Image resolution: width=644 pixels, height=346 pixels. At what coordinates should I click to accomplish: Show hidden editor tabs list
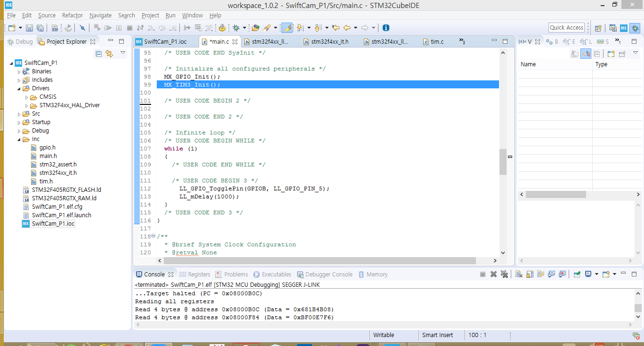[462, 42]
